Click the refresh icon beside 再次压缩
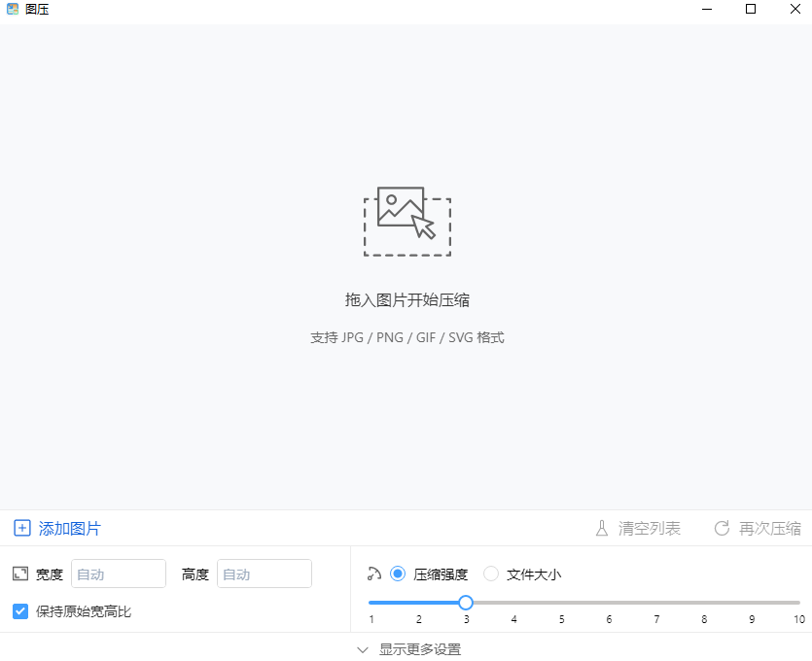 click(721, 528)
